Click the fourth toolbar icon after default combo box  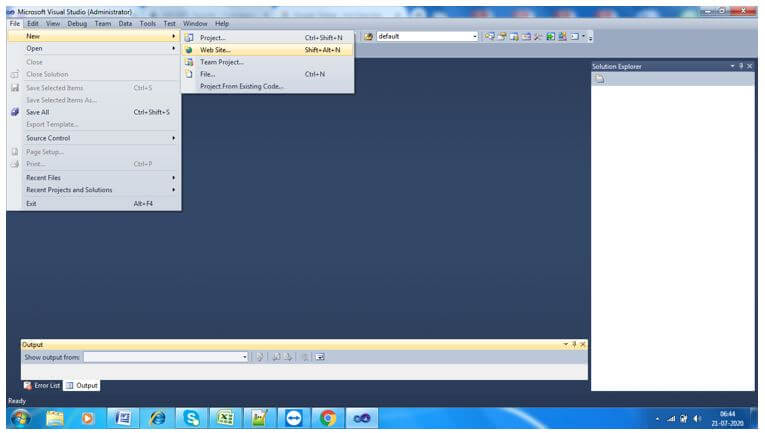coord(526,37)
